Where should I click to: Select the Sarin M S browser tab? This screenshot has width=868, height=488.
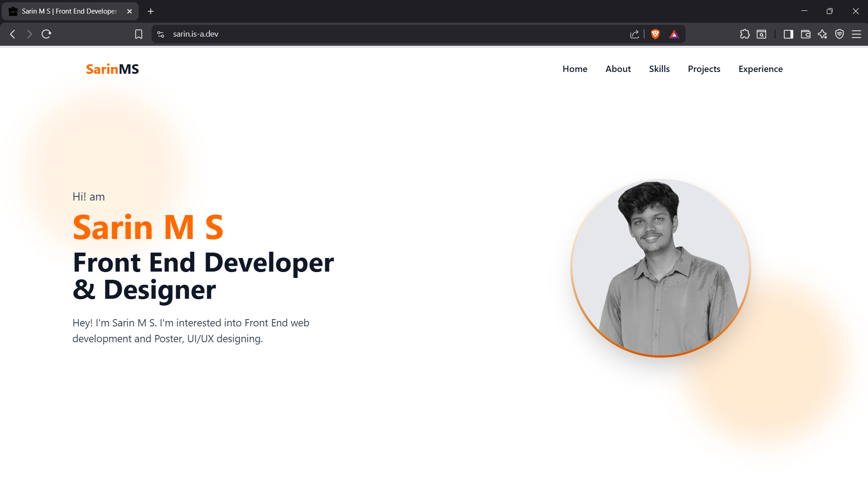pos(70,11)
